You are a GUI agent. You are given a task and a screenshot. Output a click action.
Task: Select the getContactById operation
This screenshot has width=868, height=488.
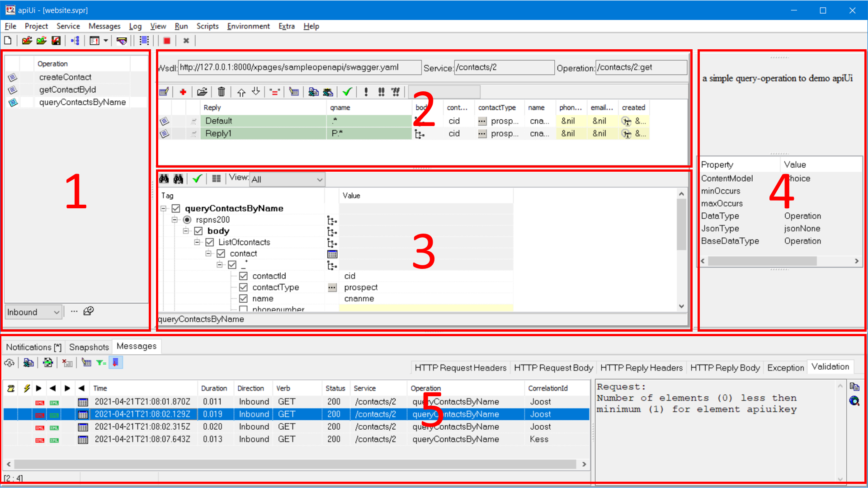[x=67, y=90]
